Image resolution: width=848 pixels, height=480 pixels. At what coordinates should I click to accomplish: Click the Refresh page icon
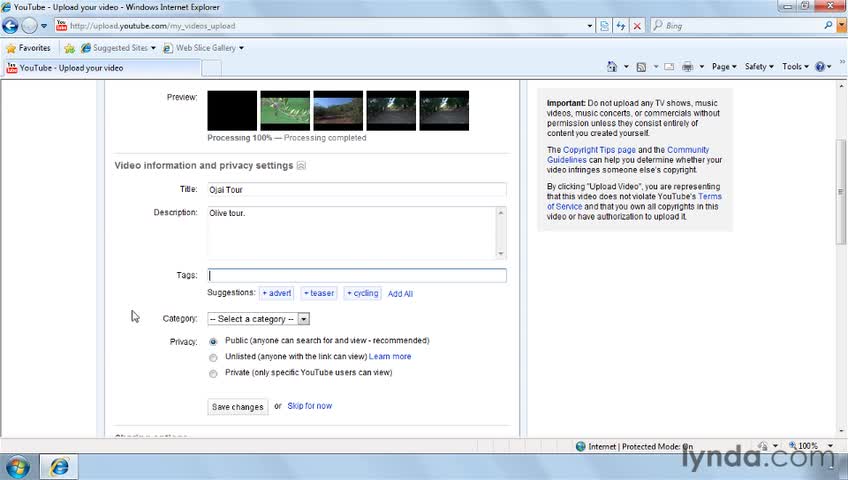coord(621,26)
